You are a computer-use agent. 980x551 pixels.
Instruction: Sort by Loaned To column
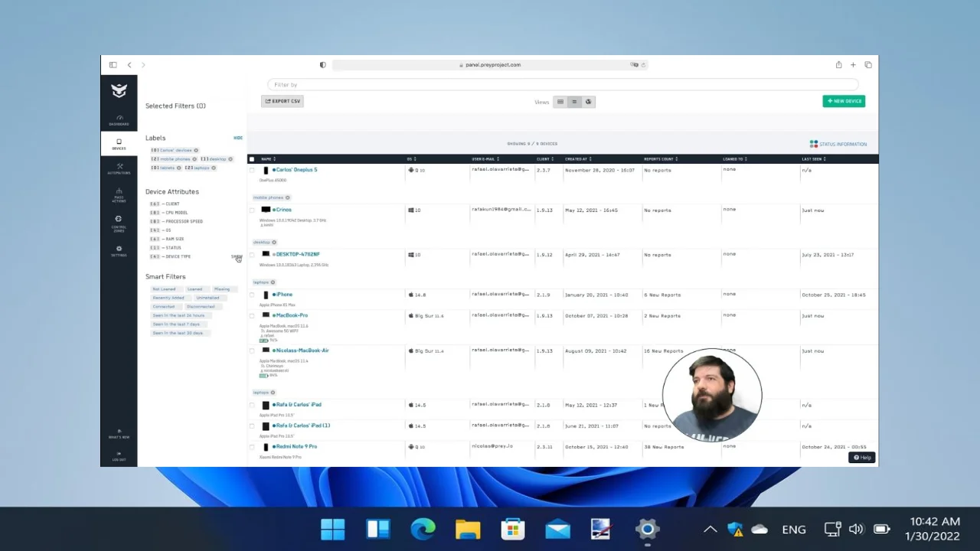click(x=734, y=159)
